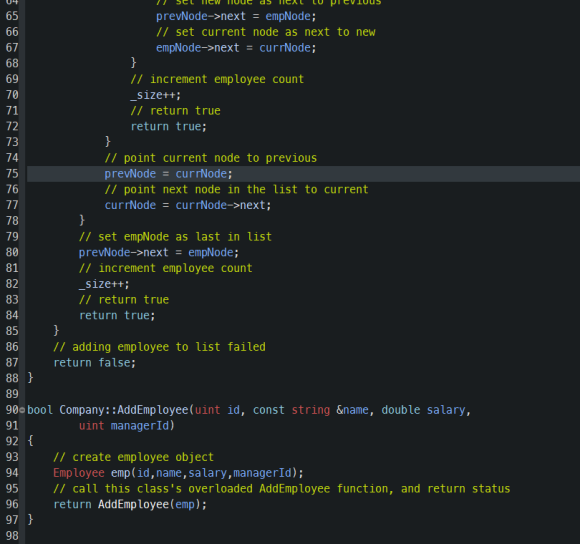Click the '// increment employee count' comment on line 69

coord(217,79)
